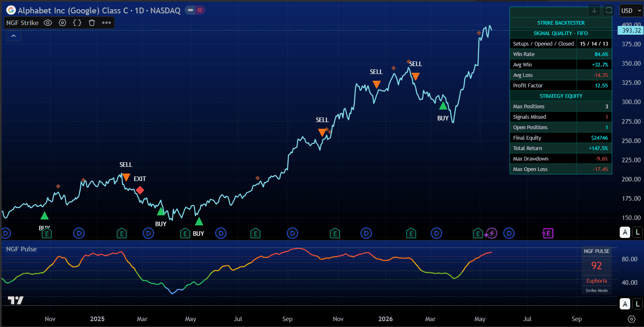Image resolution: width=644 pixels, height=327 pixels.
Task: Collapse the indicator legend chevron
Action: 13,36
